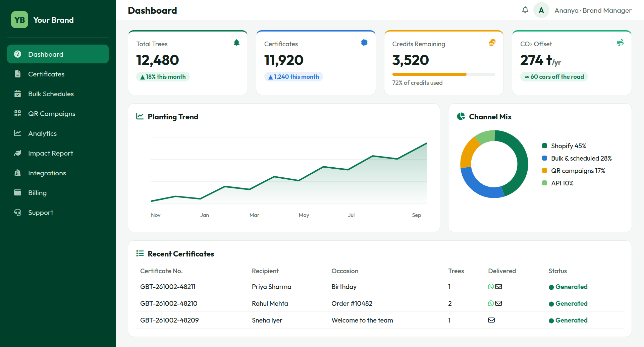Open the Impact Report page
The image size is (644, 347).
point(58,153)
